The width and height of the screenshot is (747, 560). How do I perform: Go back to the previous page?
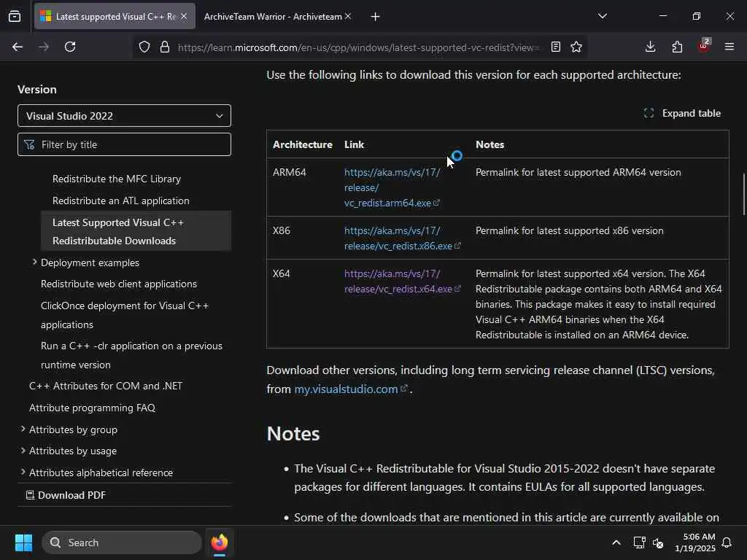click(x=18, y=47)
